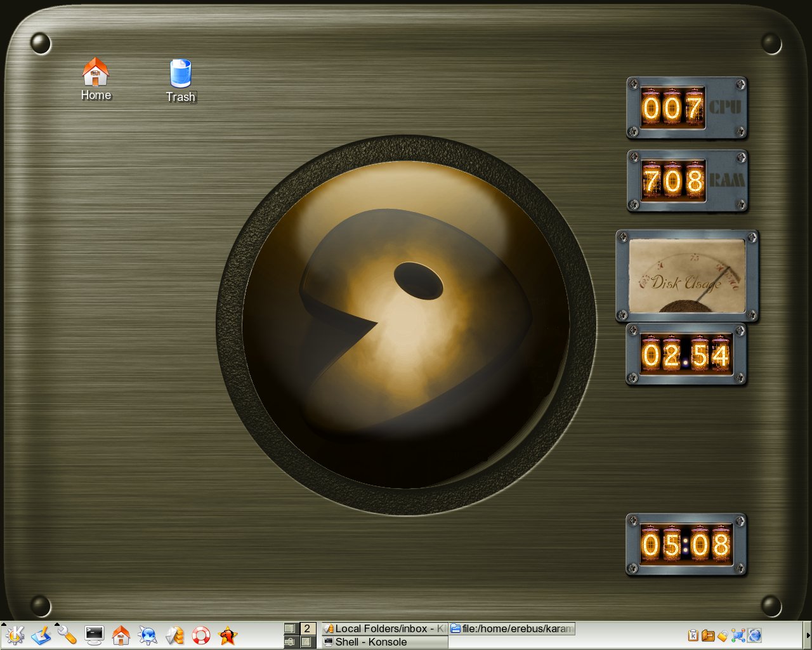
Task: Switch to virtual desktop 1 in pager
Action: 291,628
